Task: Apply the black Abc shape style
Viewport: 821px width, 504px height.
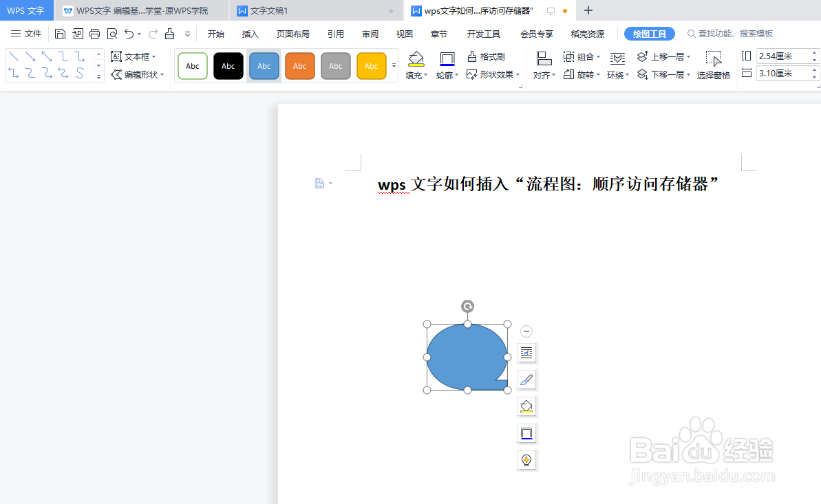Action: tap(228, 66)
